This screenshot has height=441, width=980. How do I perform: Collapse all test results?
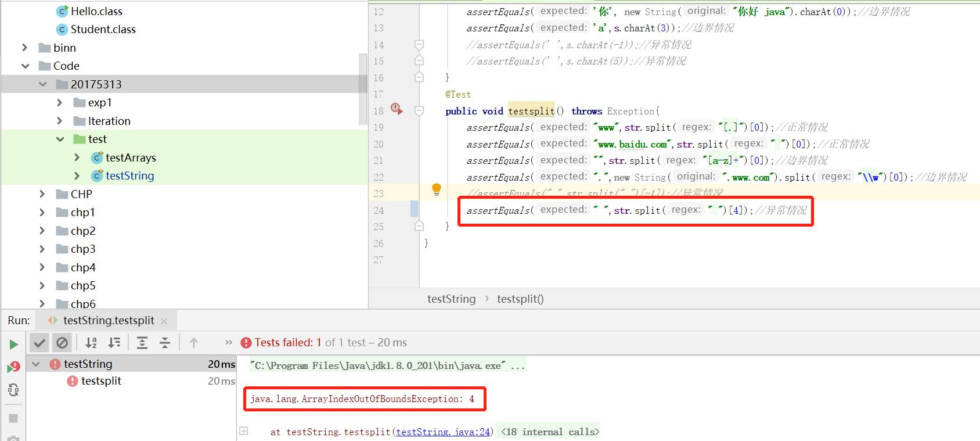[x=165, y=343]
